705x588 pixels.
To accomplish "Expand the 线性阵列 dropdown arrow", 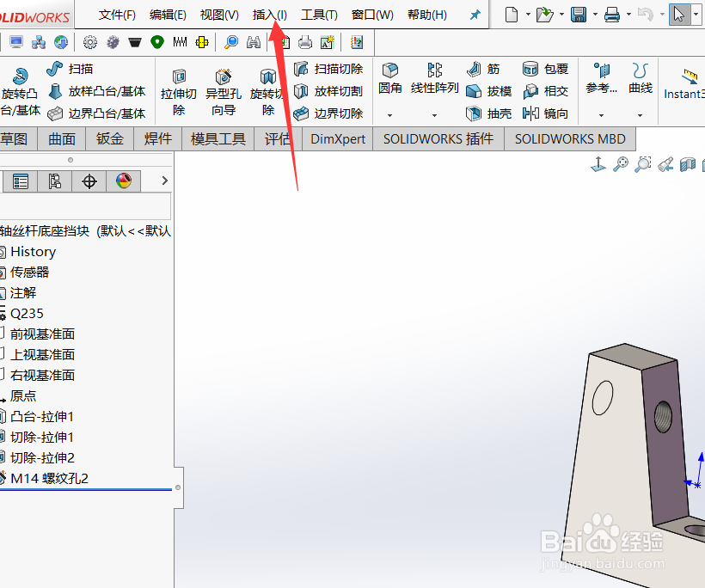I will [434, 115].
